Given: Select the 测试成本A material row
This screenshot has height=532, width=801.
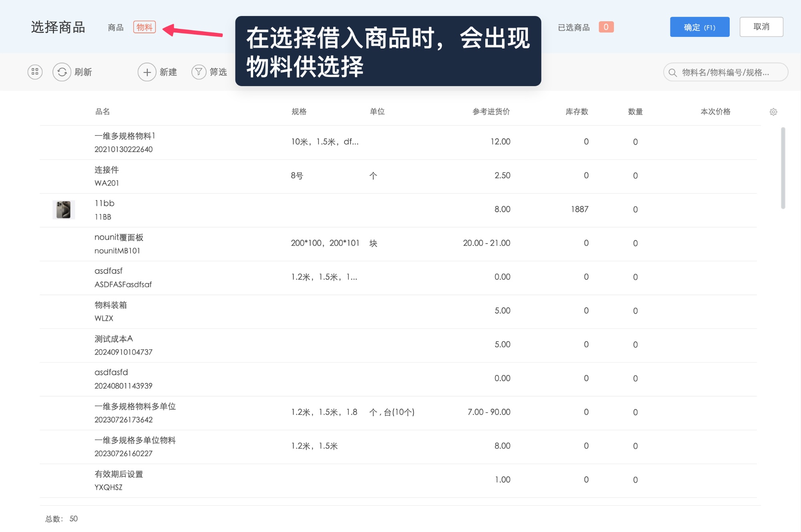Looking at the screenshot, I should (x=200, y=345).
